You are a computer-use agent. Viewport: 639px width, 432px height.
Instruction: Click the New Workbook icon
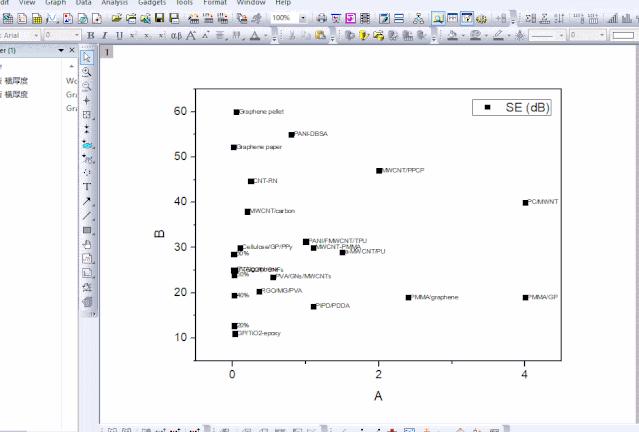8,18
